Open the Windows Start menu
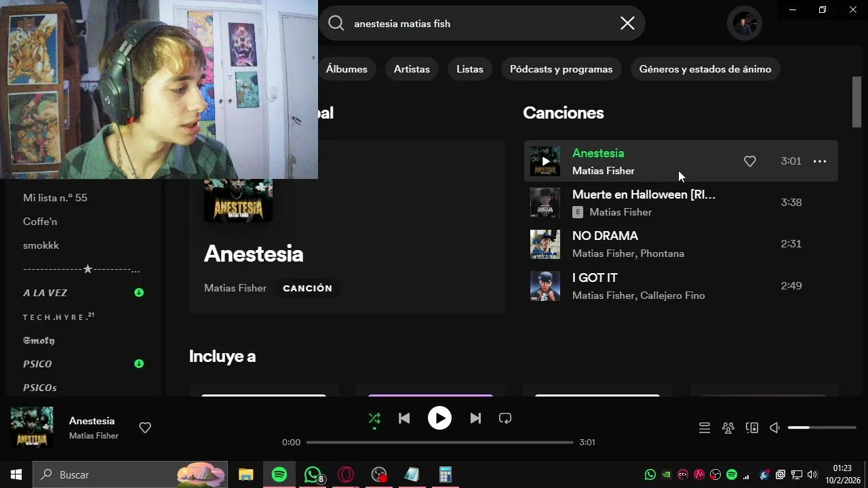This screenshot has height=488, width=868. 16,474
